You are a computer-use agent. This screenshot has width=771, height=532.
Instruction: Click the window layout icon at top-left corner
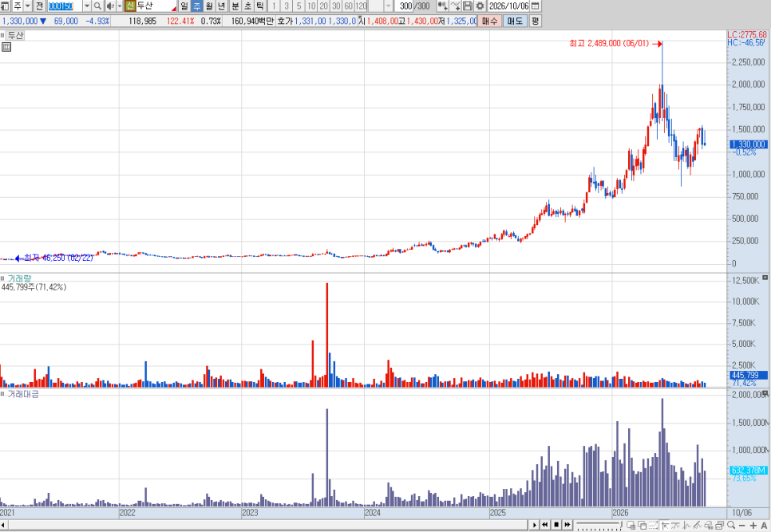pyautogui.click(x=5, y=6)
